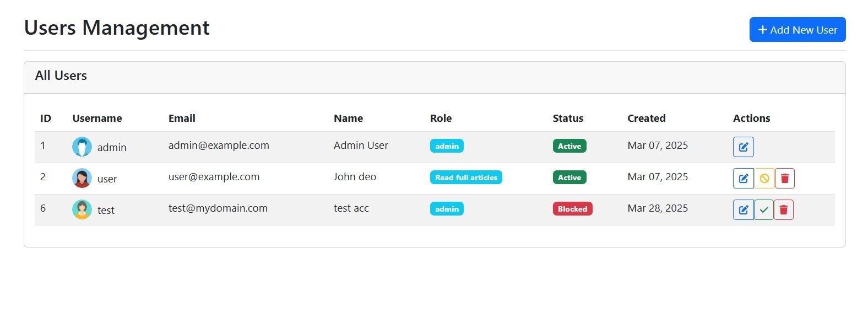Block the user account John deo
The height and width of the screenshot is (323, 868).
[764, 179]
